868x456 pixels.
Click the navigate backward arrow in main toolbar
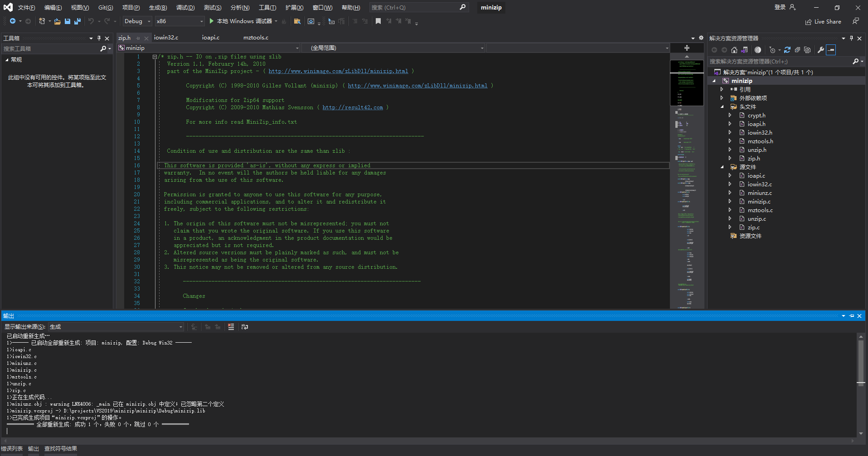click(13, 21)
